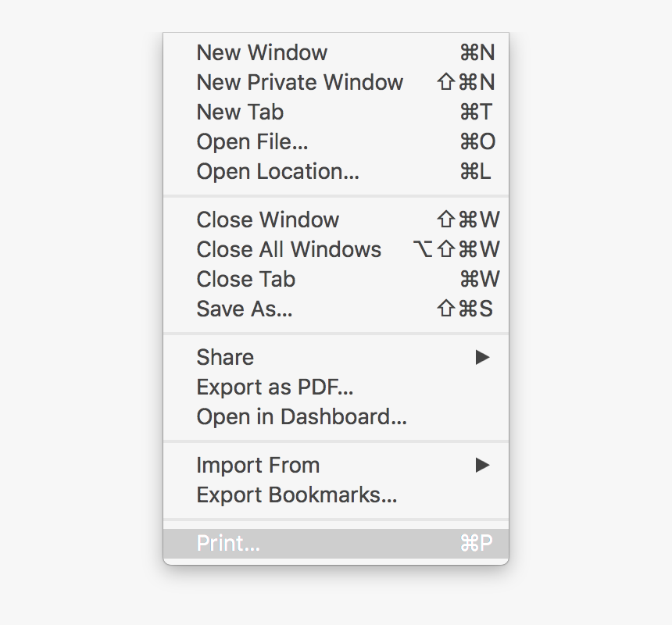Viewport: 672px width, 625px height.
Task: Choose Open in Dashboard
Action: pyautogui.click(x=301, y=416)
